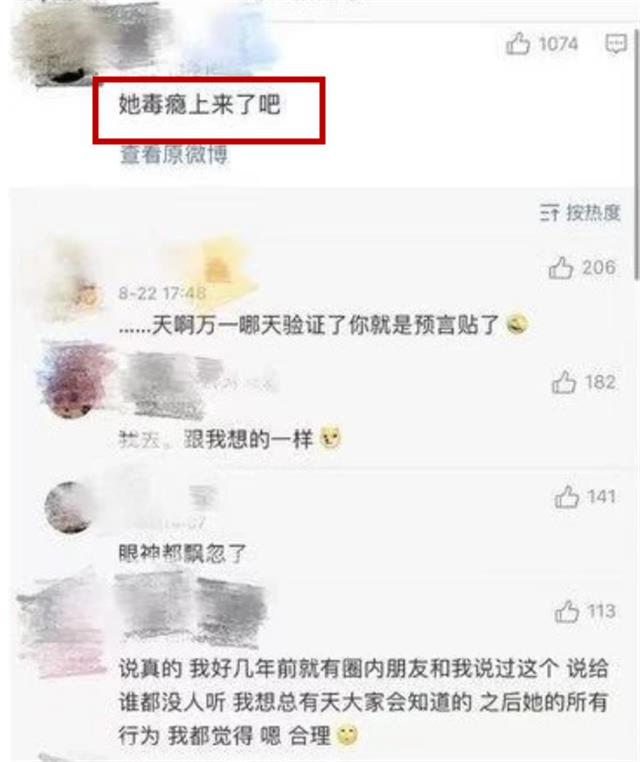Open round avatar of the 141-likes commenter
This screenshot has height=762, width=640.
[69, 507]
